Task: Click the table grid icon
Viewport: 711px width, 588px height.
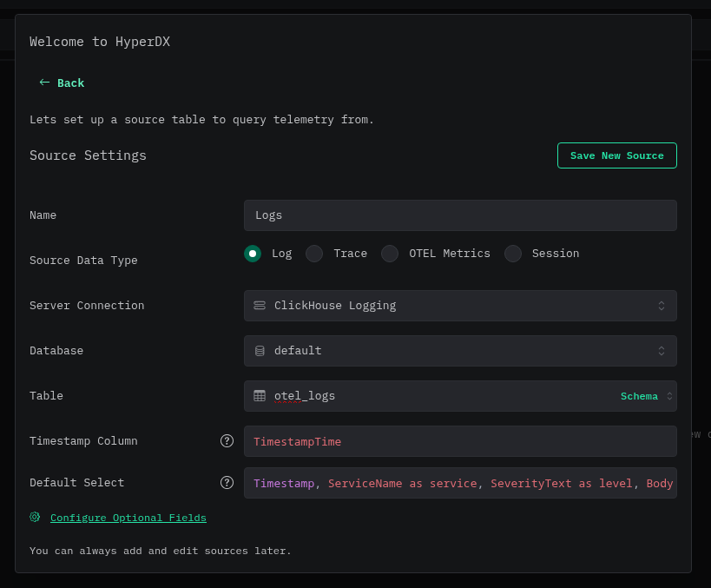Action: (260, 396)
